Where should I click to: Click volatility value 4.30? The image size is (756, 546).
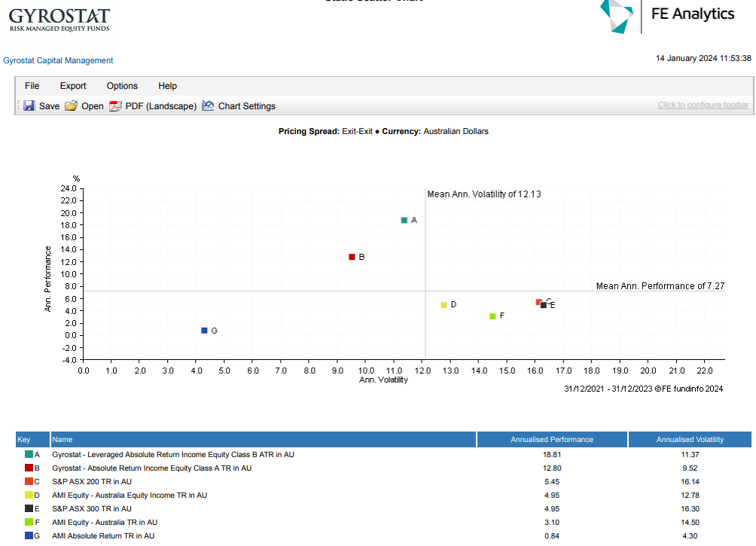pyautogui.click(x=690, y=536)
